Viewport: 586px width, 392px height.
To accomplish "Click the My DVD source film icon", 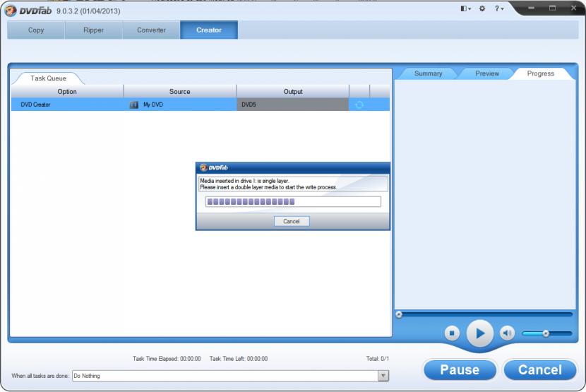I will click(x=134, y=105).
